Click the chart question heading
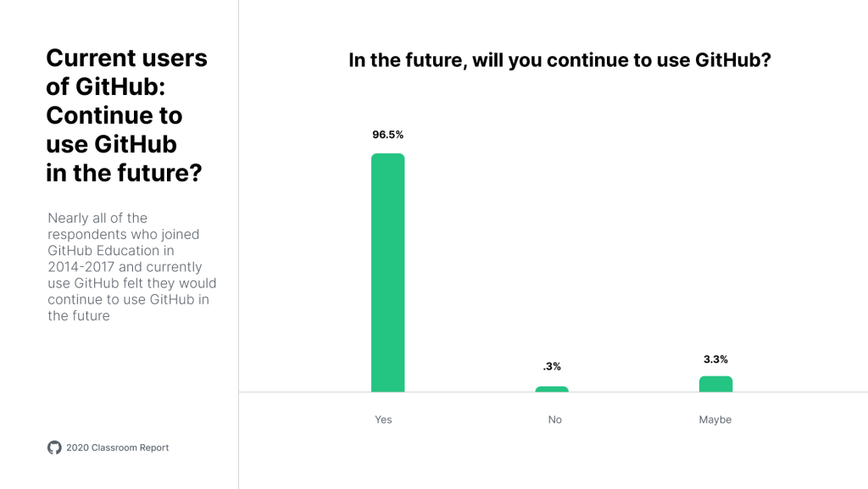Viewport: 868px width, 489px height. click(x=559, y=60)
